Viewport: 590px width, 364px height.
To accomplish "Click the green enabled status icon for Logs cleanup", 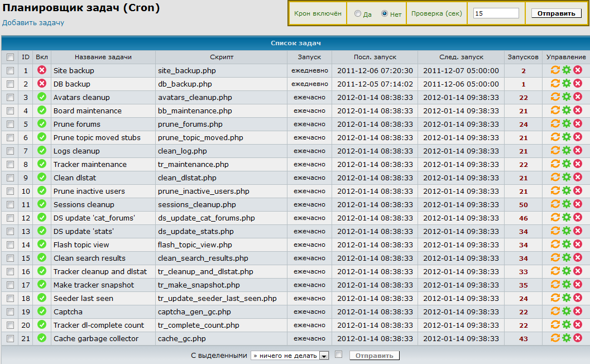I will 42,150.
